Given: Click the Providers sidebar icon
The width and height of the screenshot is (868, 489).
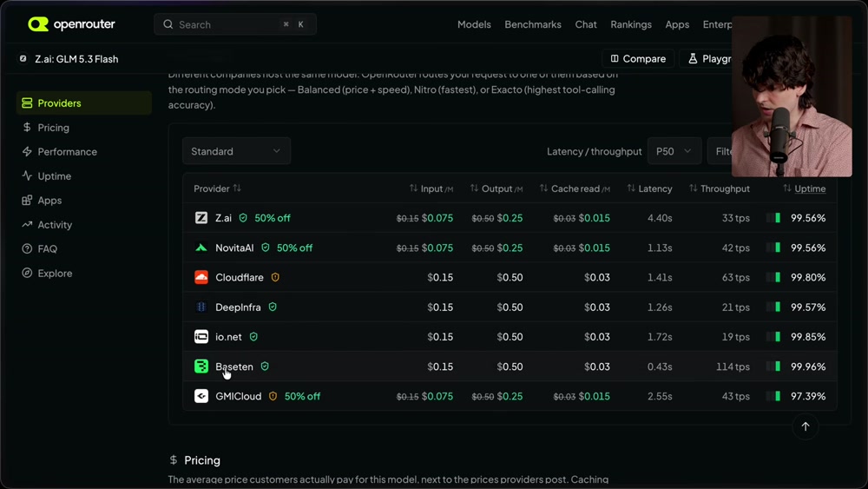Looking at the screenshot, I should pyautogui.click(x=27, y=103).
